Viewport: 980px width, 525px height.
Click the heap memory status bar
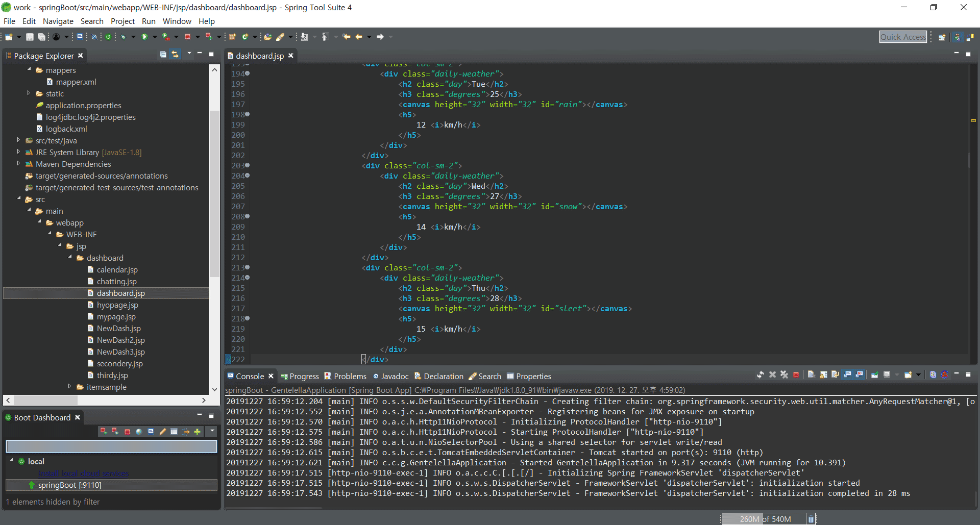tap(763, 519)
